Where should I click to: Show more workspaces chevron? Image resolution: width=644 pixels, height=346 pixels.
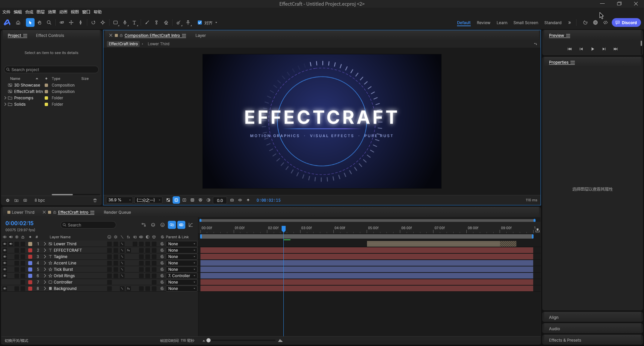569,22
